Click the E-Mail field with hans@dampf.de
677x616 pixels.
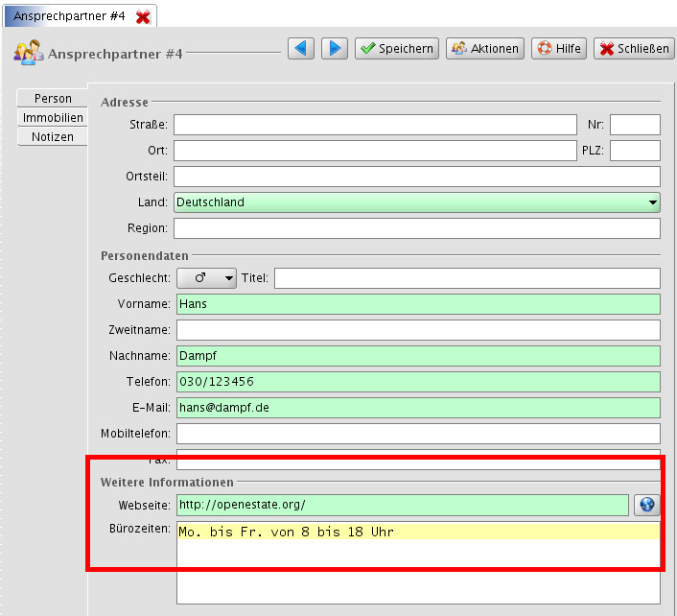(418, 408)
